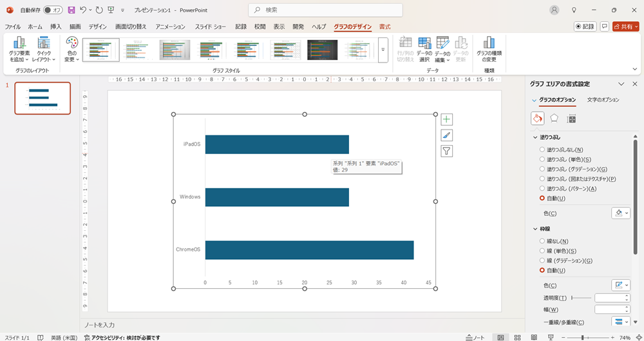The image size is (644, 341).
Task: Click the undo arrow icon
Action: tap(83, 10)
